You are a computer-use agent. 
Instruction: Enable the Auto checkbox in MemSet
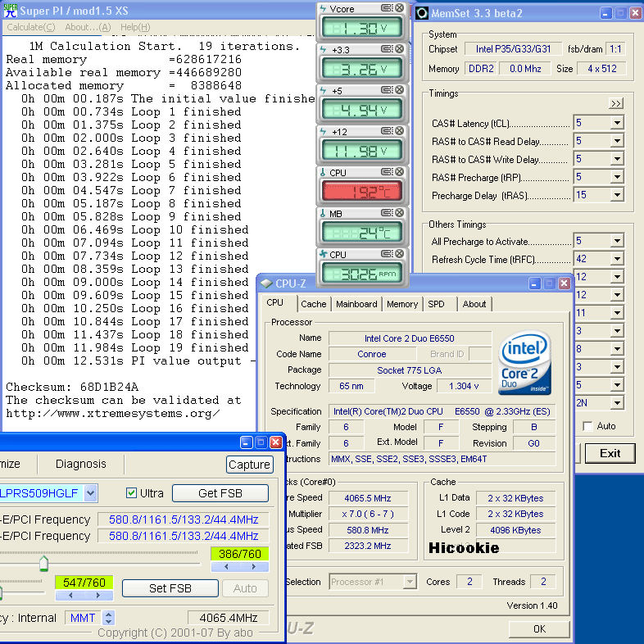pos(587,426)
